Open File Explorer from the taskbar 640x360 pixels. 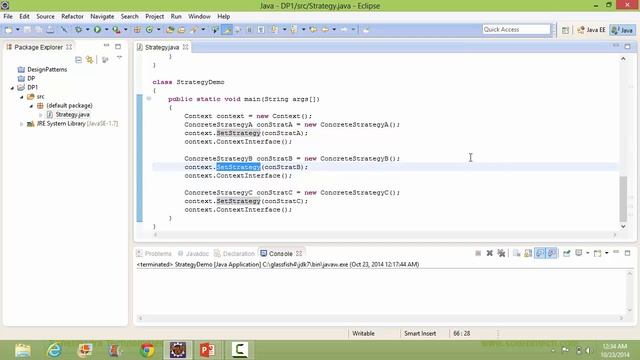tap(23, 350)
